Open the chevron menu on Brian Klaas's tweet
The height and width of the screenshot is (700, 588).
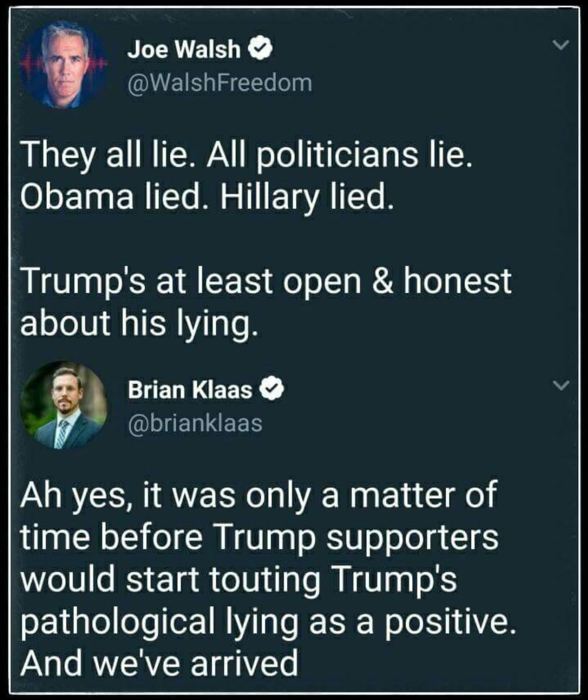coord(561,385)
